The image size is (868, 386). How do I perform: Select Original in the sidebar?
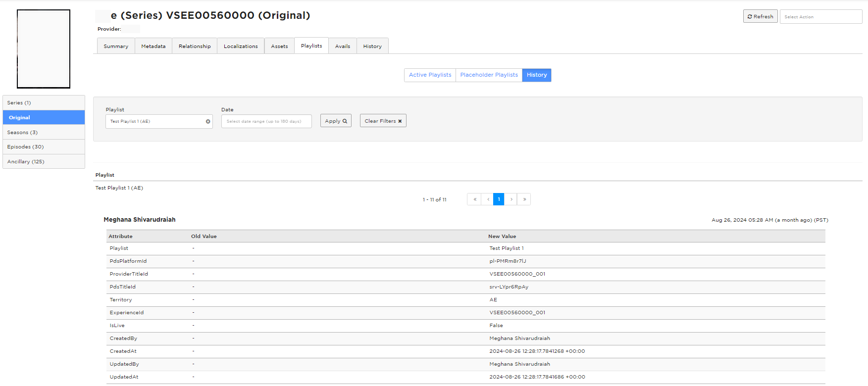tap(44, 117)
